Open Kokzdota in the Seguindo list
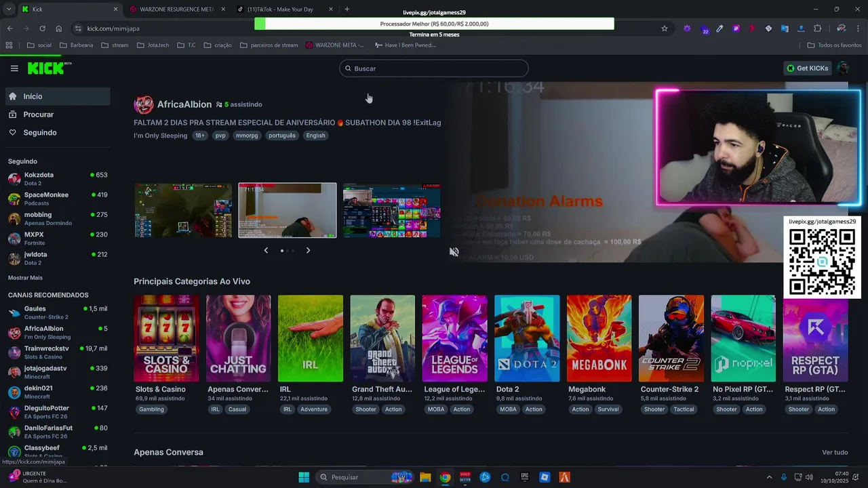 [x=58, y=179]
